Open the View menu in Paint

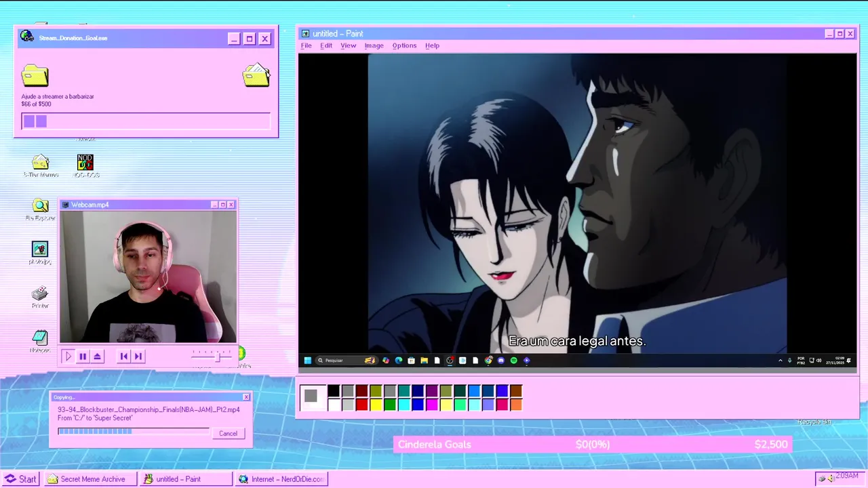[348, 45]
